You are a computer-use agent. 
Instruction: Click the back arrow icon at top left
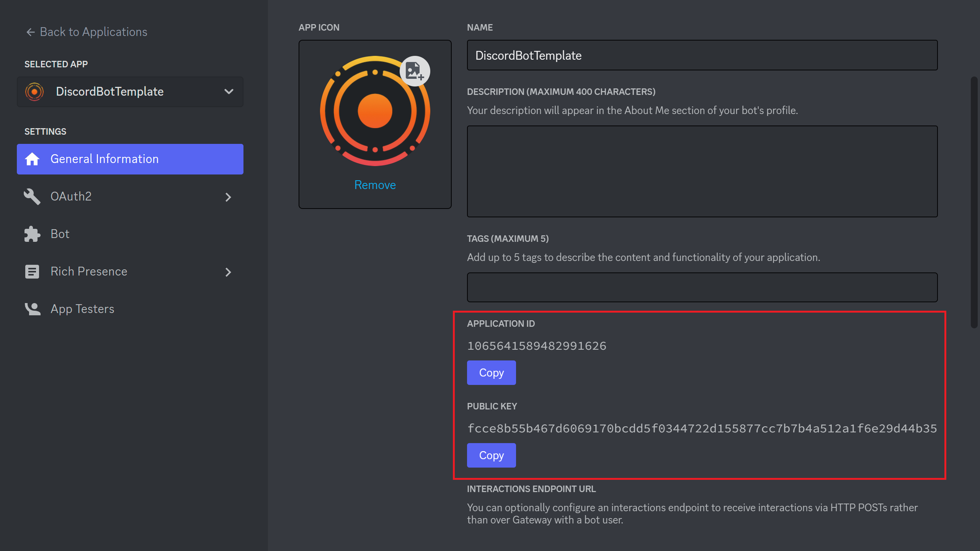pos(31,32)
